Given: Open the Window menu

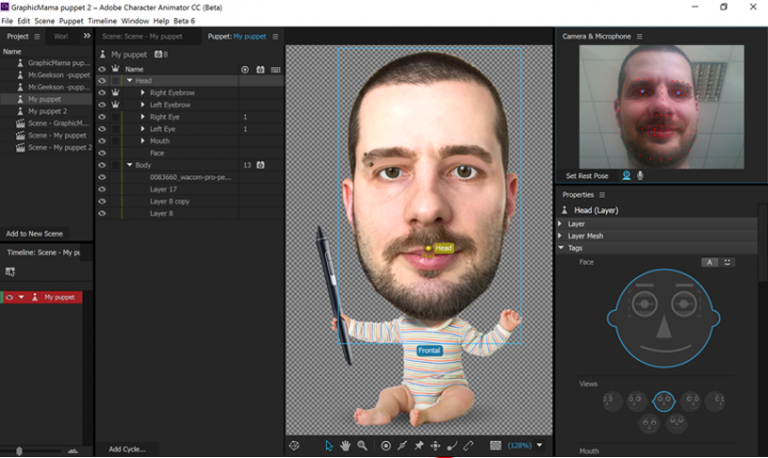Looking at the screenshot, I should [x=135, y=21].
